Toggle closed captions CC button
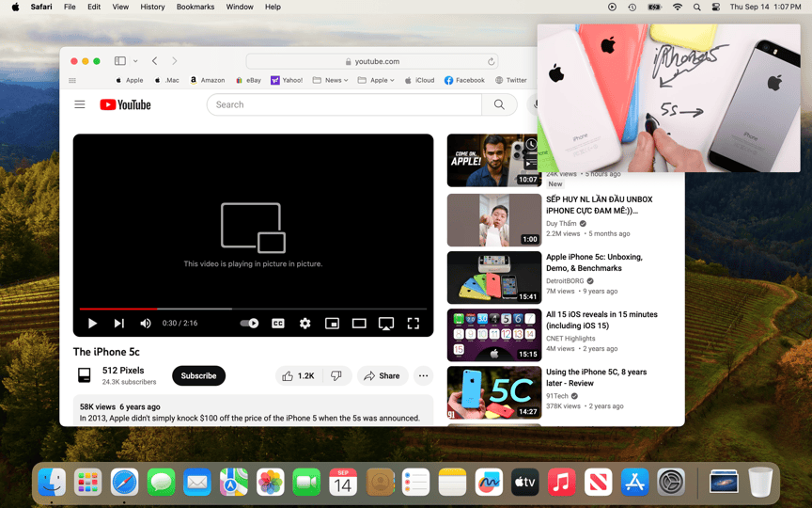 278,324
